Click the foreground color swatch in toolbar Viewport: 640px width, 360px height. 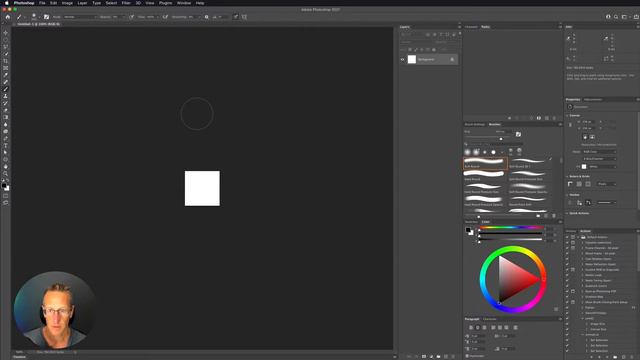click(4, 185)
